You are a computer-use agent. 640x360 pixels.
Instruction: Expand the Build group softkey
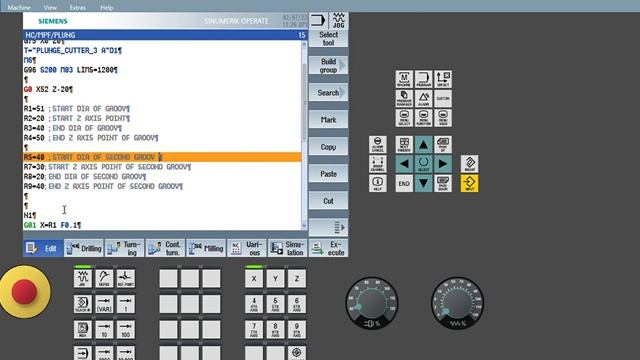[x=328, y=66]
